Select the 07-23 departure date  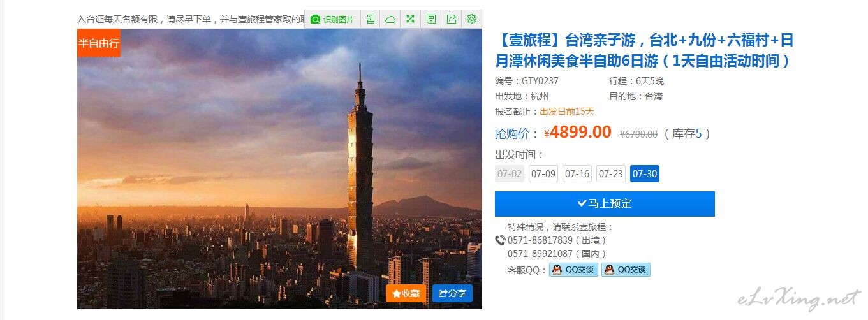click(x=611, y=174)
